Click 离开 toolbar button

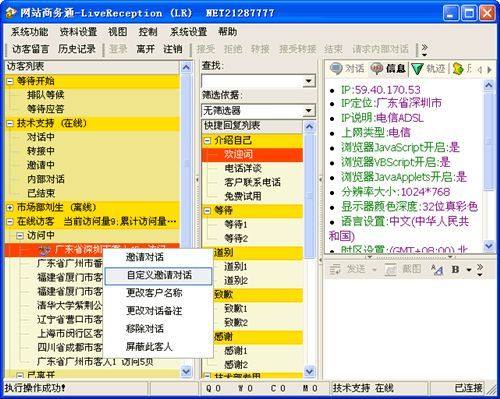point(146,49)
